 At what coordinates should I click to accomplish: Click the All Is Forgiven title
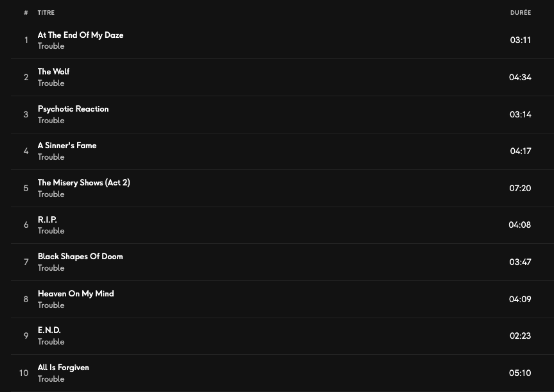click(63, 368)
